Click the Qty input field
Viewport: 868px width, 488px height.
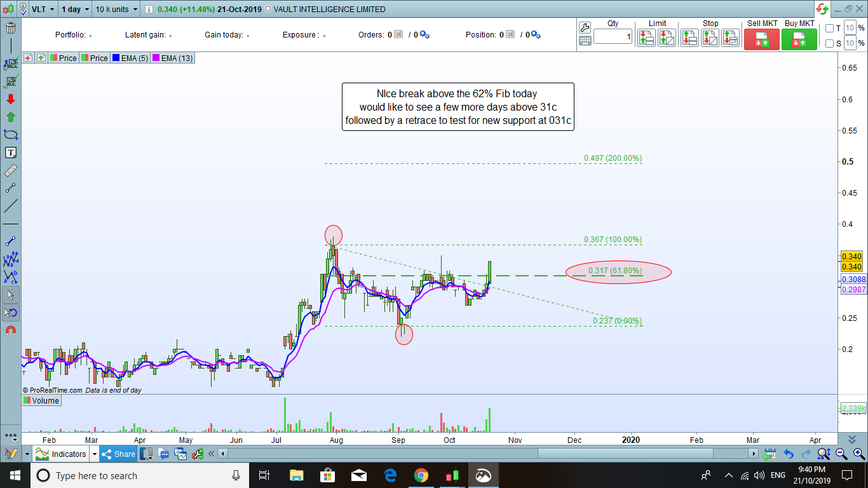click(613, 37)
